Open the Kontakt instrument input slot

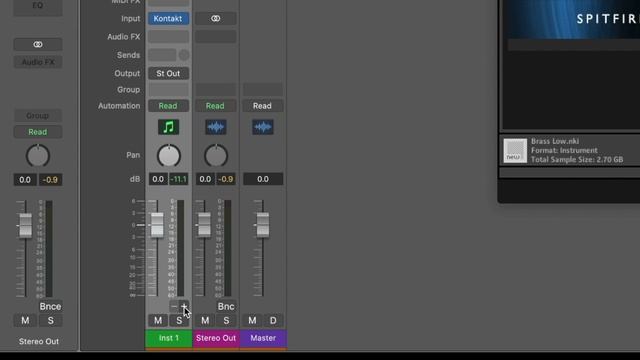(x=168, y=18)
